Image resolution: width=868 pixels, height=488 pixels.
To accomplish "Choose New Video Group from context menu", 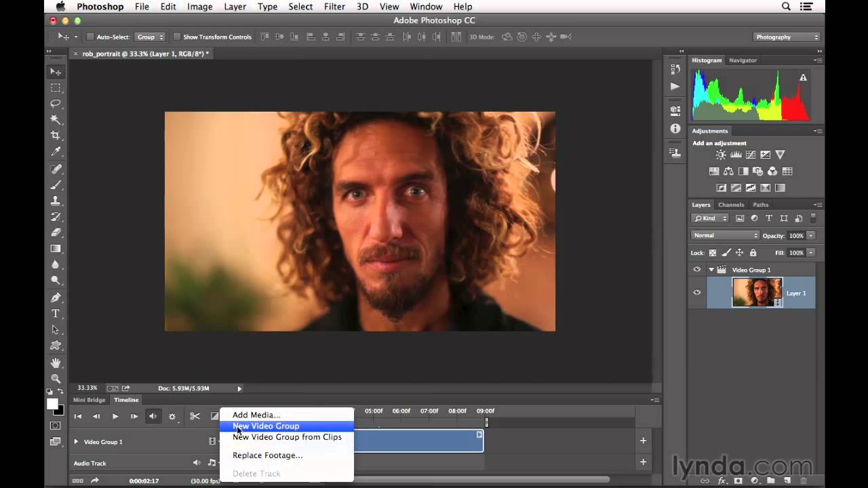I will pos(286,426).
